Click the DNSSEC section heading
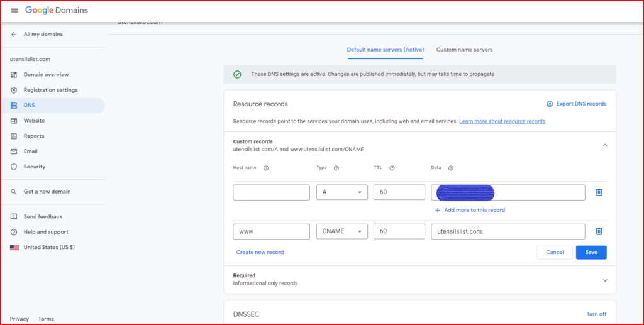644x325 pixels. (246, 314)
